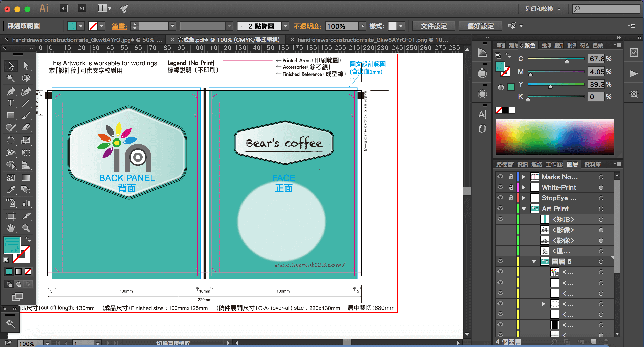Select the Pen tool
The width and height of the screenshot is (644, 347).
10,91
